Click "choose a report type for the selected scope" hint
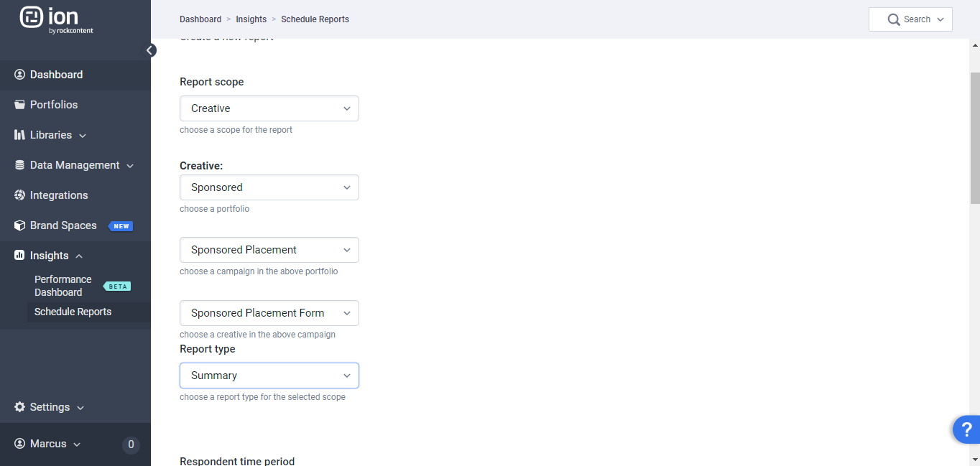This screenshot has height=466, width=980. pyautogui.click(x=263, y=397)
